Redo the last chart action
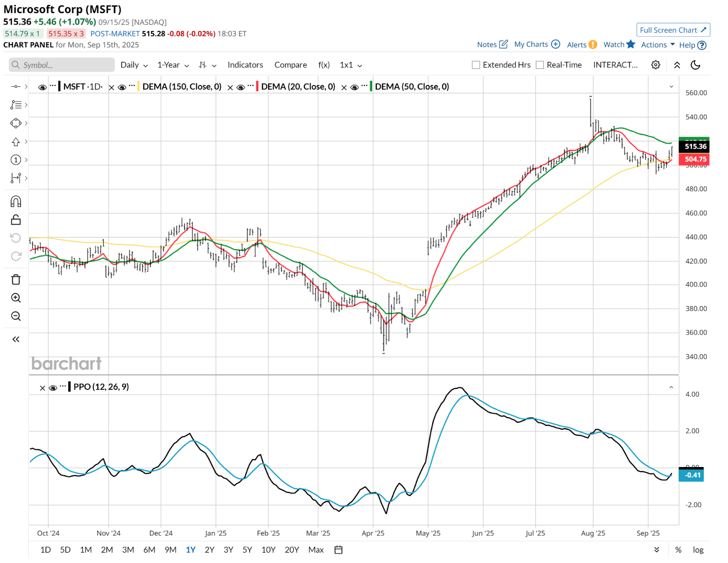This screenshot has width=728, height=563. tap(16, 256)
